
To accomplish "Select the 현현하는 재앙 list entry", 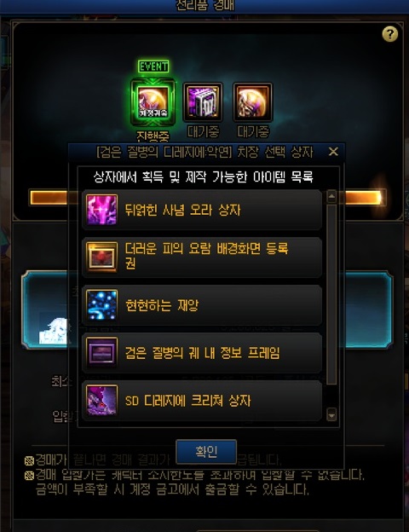I will pyautogui.click(x=202, y=305).
